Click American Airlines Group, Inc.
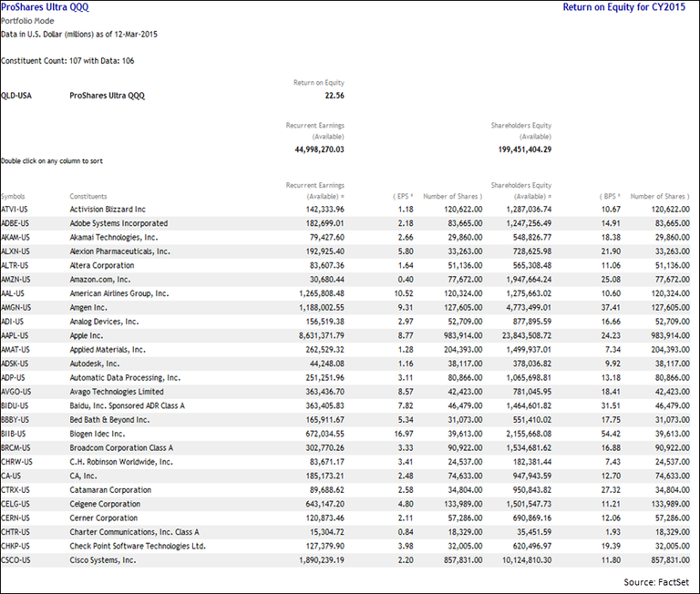700x594 pixels. (x=119, y=293)
